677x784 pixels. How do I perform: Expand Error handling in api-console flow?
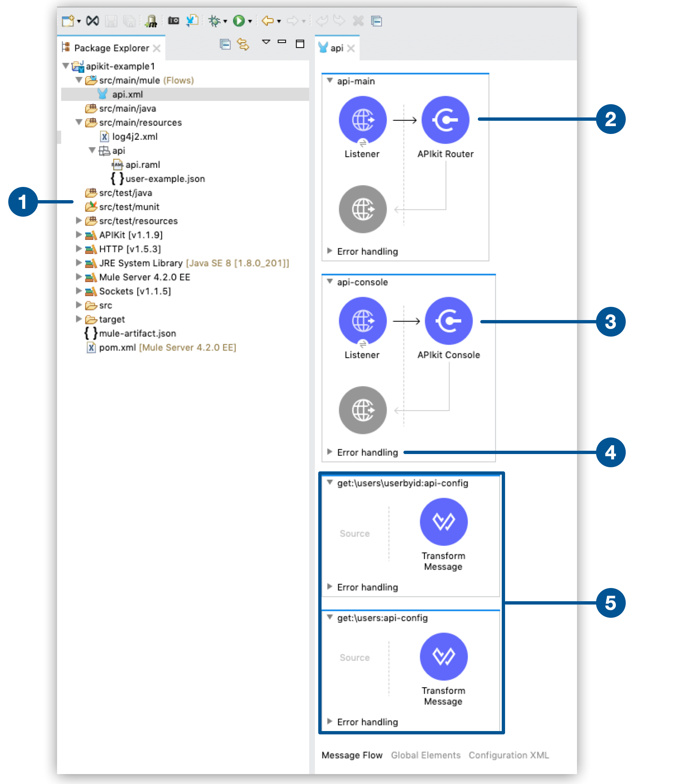330,452
